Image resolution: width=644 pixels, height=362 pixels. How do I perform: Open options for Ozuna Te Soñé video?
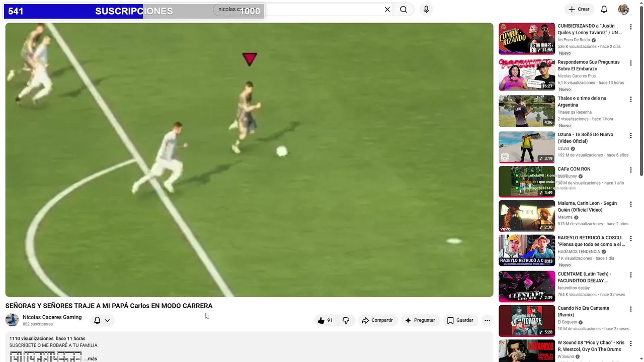pos(631,136)
